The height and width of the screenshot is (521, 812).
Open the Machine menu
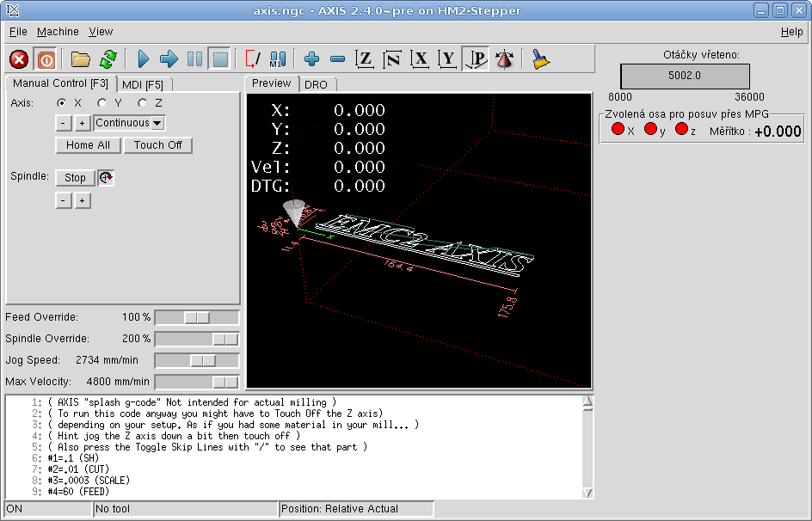pos(58,32)
